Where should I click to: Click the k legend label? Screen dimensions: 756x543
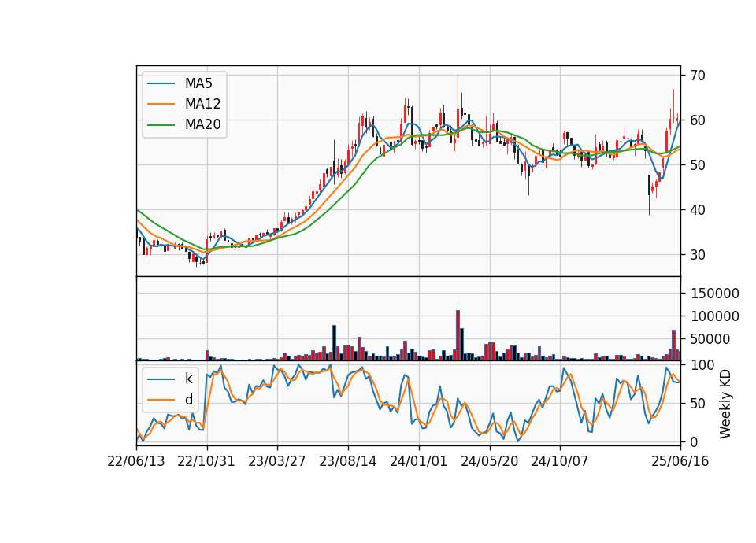coord(188,379)
